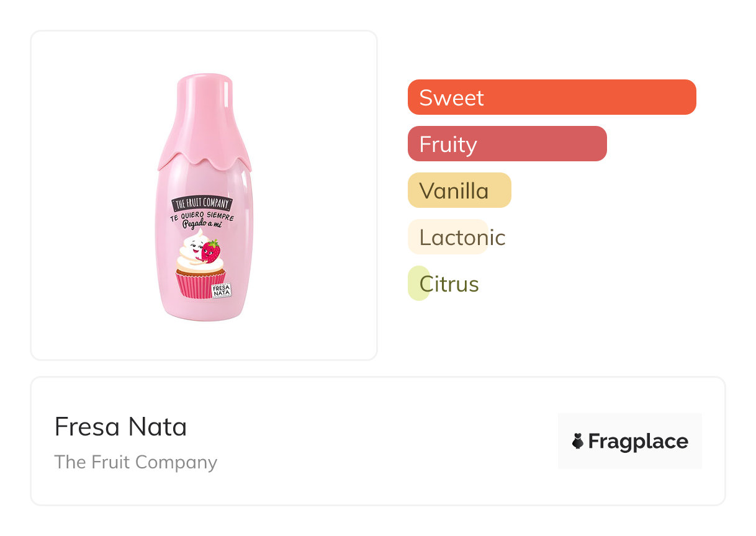Click The Fruit Company banner on bottle
The width and height of the screenshot is (756, 536).
tap(202, 203)
